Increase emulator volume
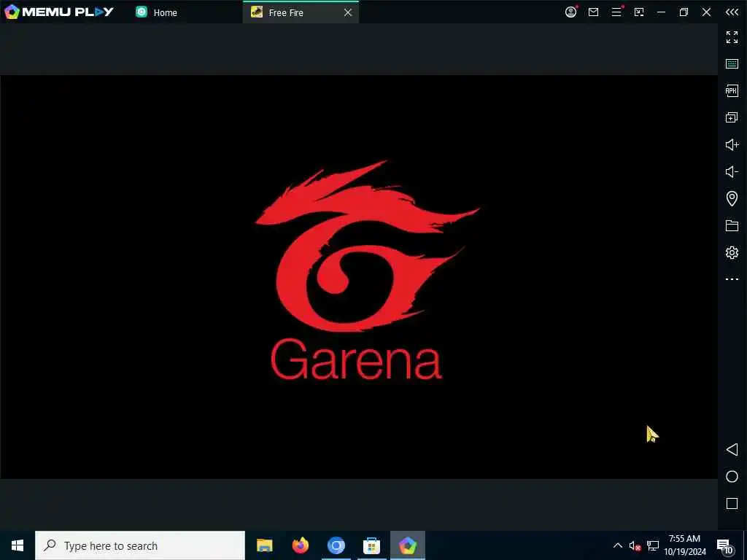 (732, 145)
